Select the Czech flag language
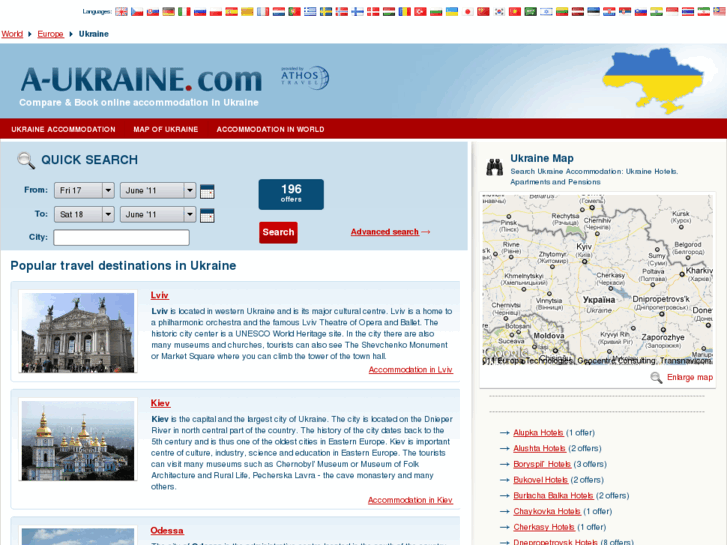This screenshot has height=545, width=727. pyautogui.click(x=137, y=12)
